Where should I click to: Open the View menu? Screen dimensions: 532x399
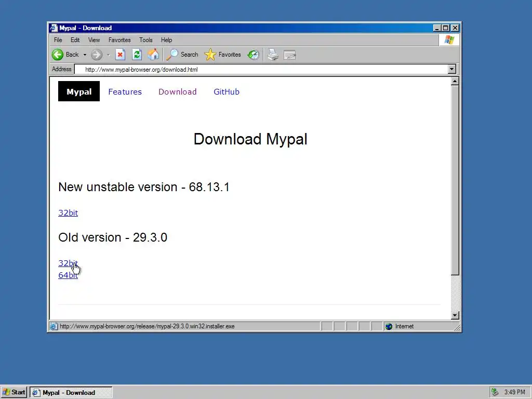[x=94, y=40]
